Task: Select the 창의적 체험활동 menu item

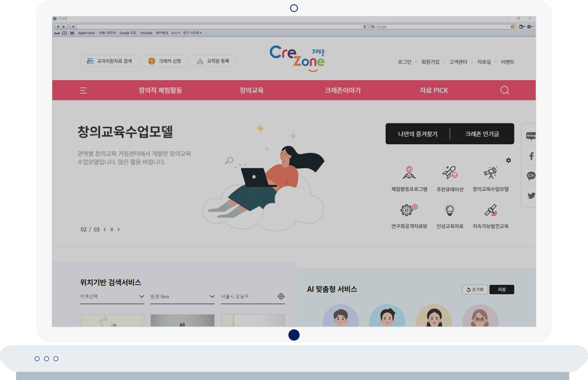Action: pos(160,91)
